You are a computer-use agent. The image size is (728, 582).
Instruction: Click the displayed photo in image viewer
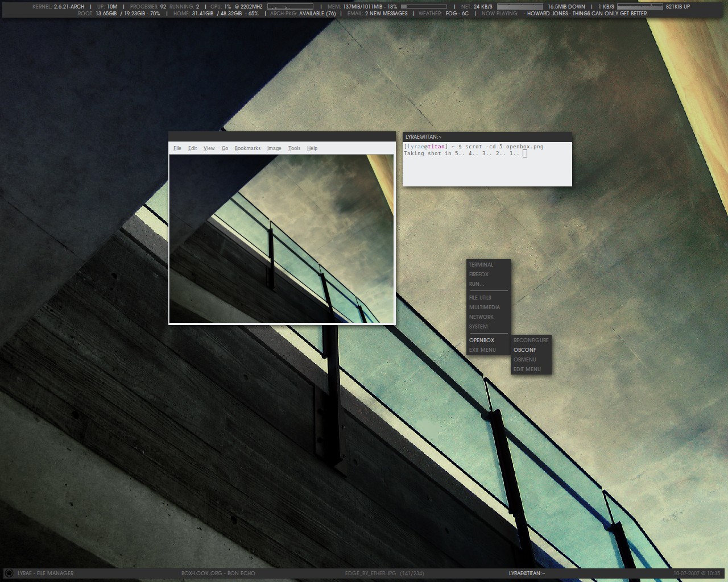click(282, 239)
